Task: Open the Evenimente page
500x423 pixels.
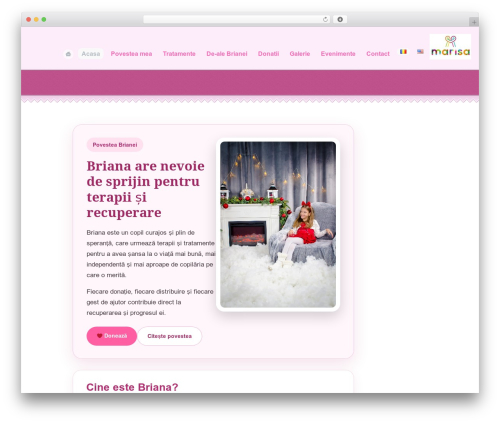Action: point(338,54)
